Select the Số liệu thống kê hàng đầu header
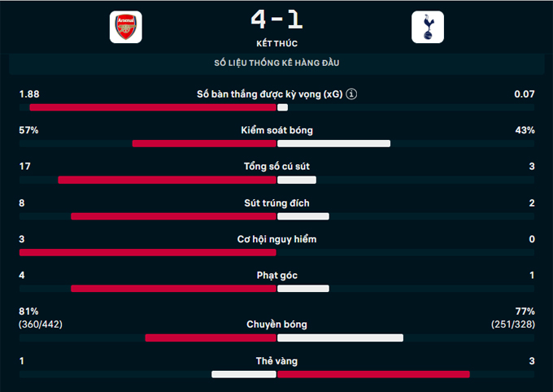 tap(276, 63)
